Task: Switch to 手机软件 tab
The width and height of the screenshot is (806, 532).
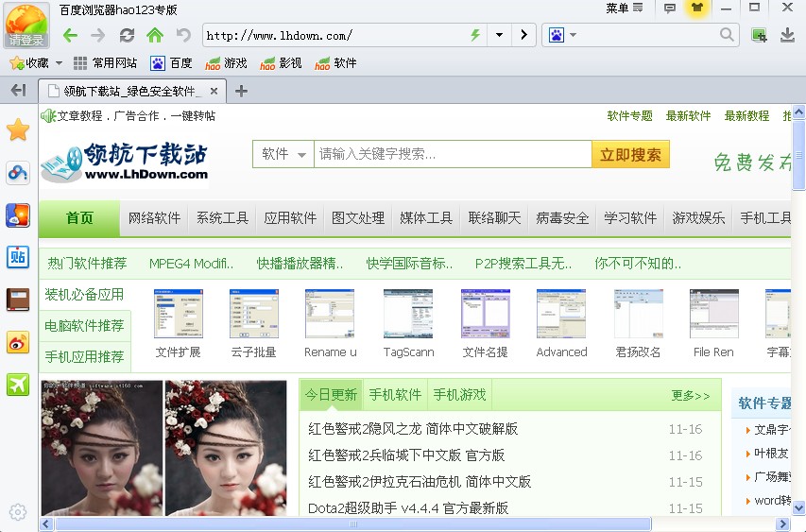Action: tap(395, 395)
